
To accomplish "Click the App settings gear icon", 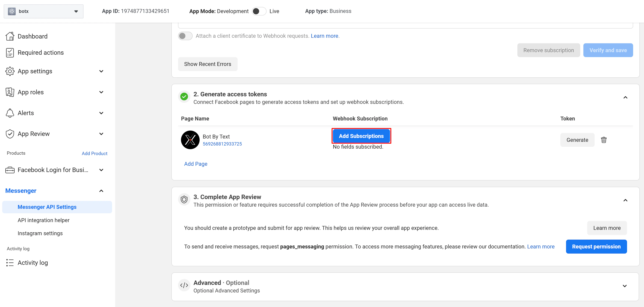I will [x=10, y=71].
